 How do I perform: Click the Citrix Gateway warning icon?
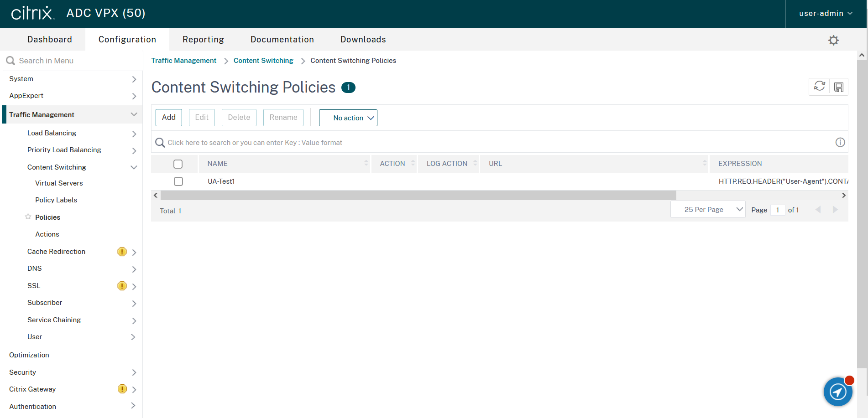[x=122, y=389]
